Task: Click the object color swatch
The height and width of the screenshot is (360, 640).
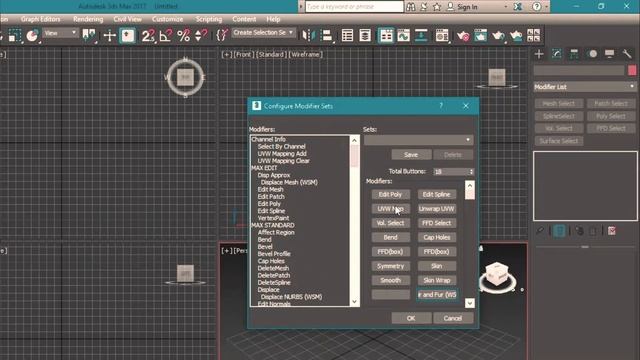Action: click(632, 70)
